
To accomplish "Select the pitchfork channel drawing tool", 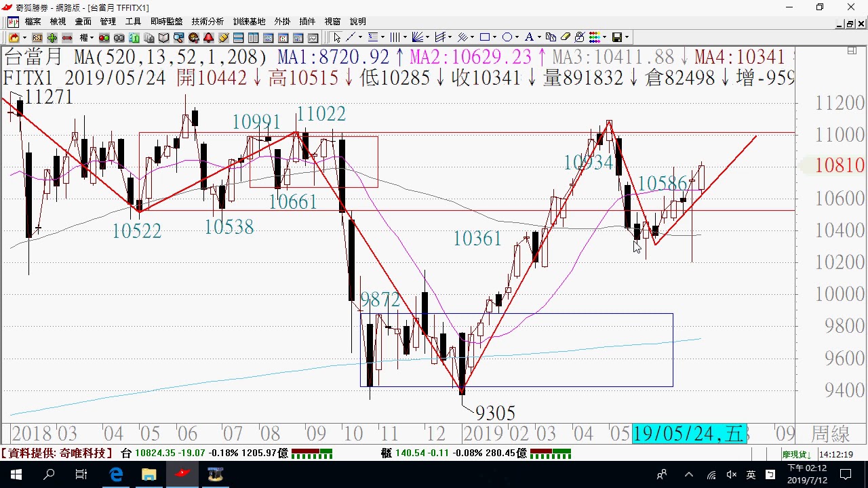I will point(440,37).
